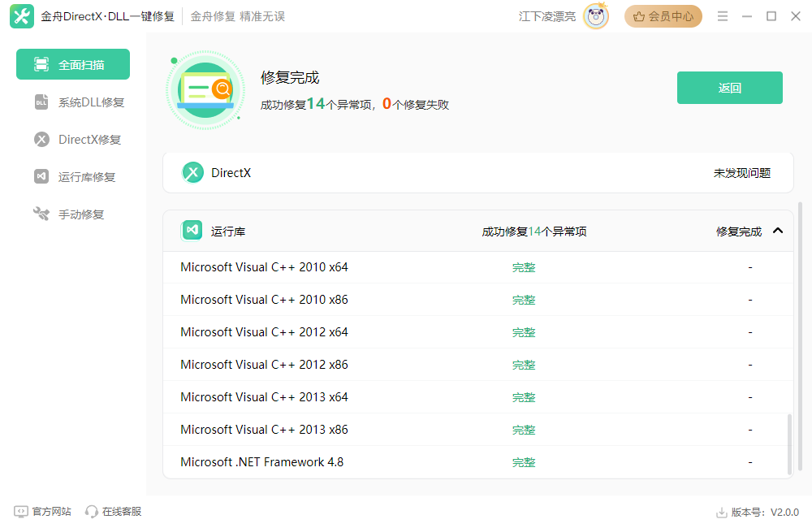Click the 返回 button

tap(729, 87)
